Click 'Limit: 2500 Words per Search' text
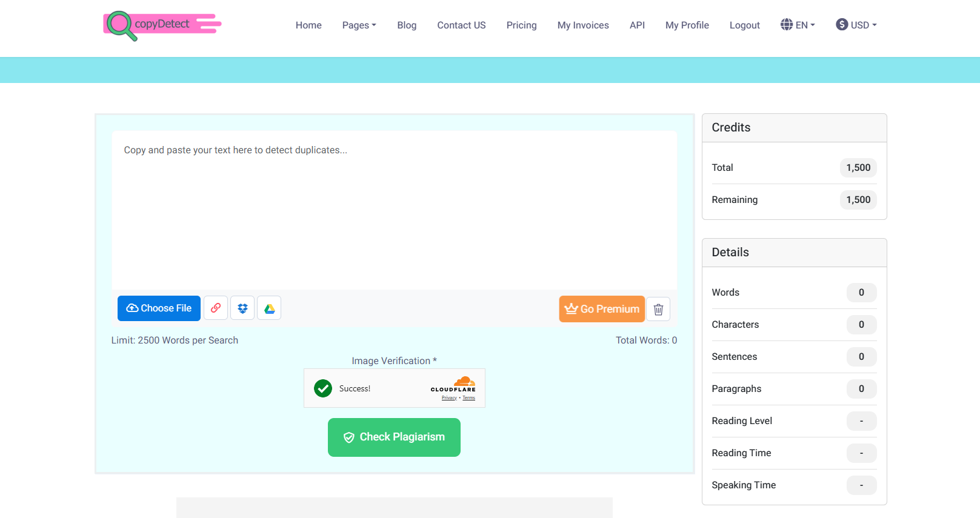The height and width of the screenshot is (518, 980). pos(175,340)
